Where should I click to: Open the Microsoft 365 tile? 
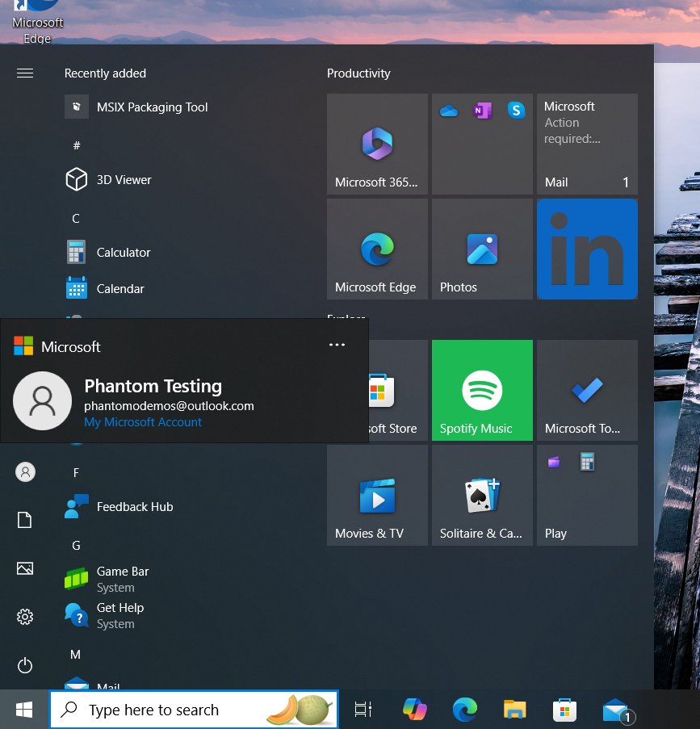pyautogui.click(x=377, y=144)
